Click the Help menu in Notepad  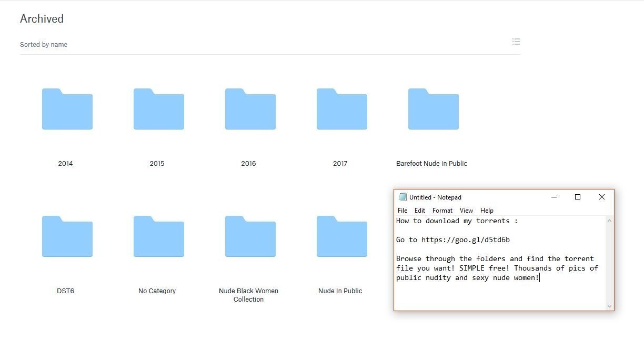click(x=487, y=211)
